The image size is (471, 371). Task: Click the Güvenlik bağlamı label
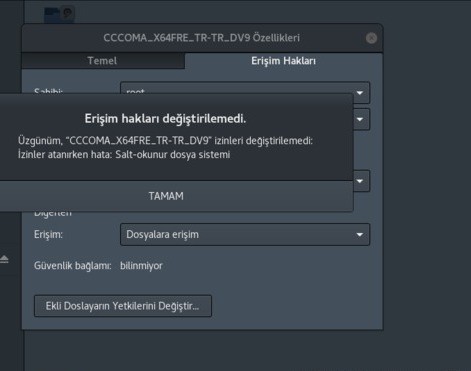(x=73, y=266)
